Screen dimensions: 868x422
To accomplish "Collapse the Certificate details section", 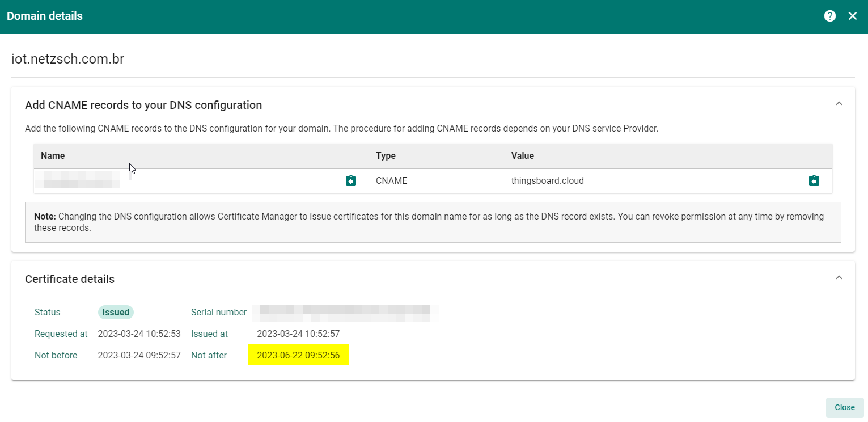I will pyautogui.click(x=839, y=277).
